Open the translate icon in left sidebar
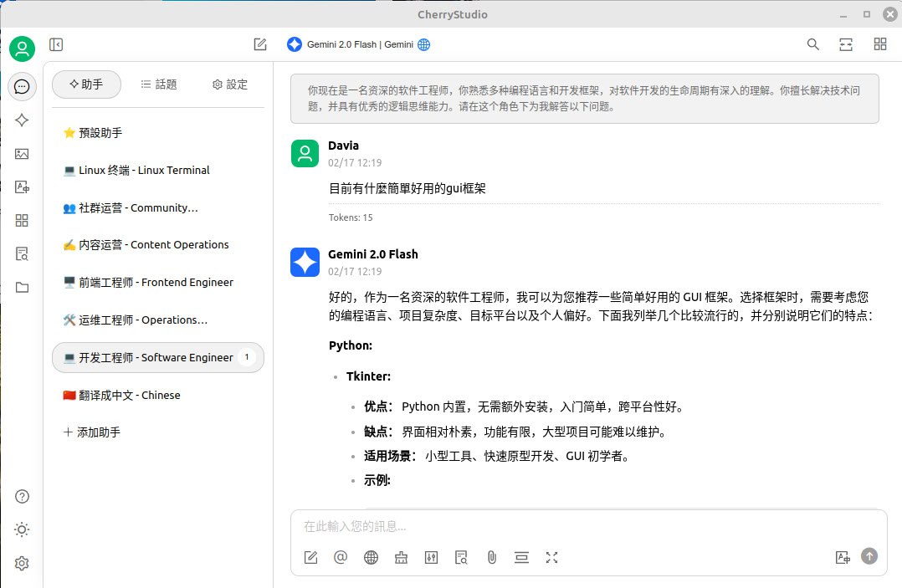The height and width of the screenshot is (588, 902). (x=22, y=187)
